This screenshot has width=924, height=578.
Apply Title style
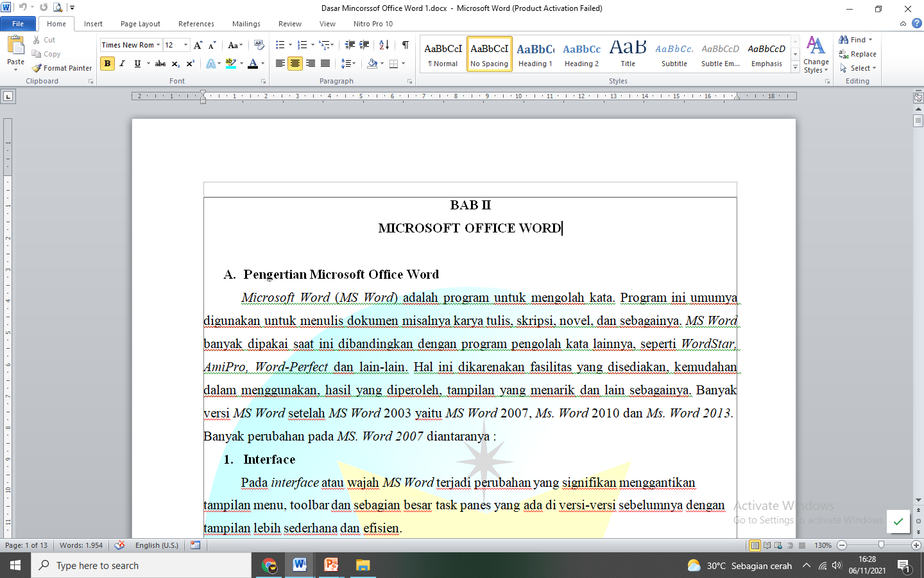coord(628,54)
